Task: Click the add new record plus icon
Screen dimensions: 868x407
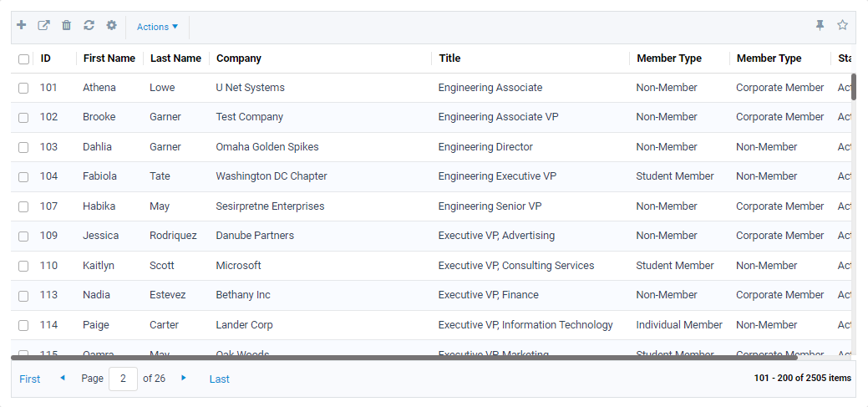Action: point(22,26)
